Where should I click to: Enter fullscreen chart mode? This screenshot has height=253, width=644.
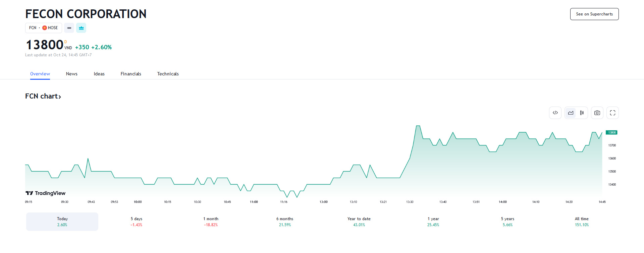(612, 113)
